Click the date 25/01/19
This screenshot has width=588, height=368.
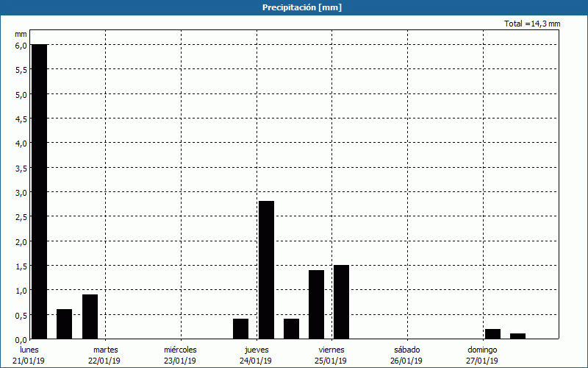tap(331, 361)
